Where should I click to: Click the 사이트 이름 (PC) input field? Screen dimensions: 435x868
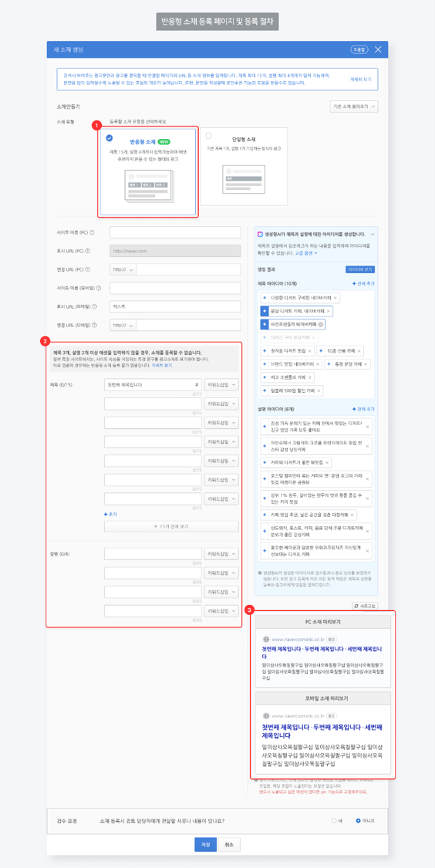(175, 232)
